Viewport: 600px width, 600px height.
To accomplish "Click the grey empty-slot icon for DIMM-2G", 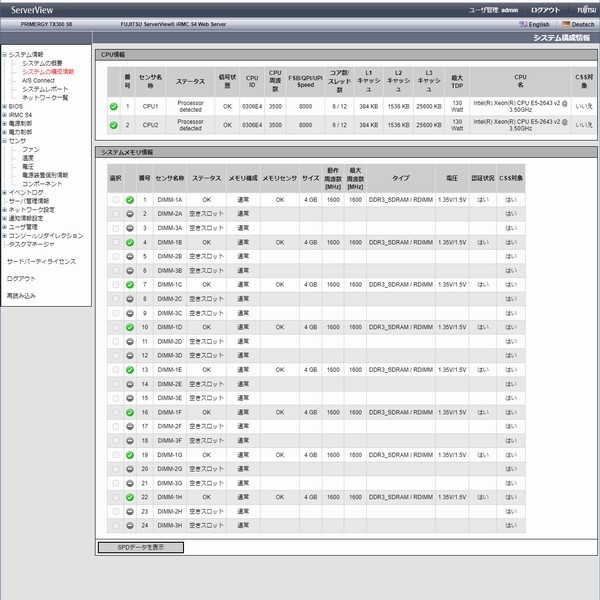I will click(x=130, y=469).
